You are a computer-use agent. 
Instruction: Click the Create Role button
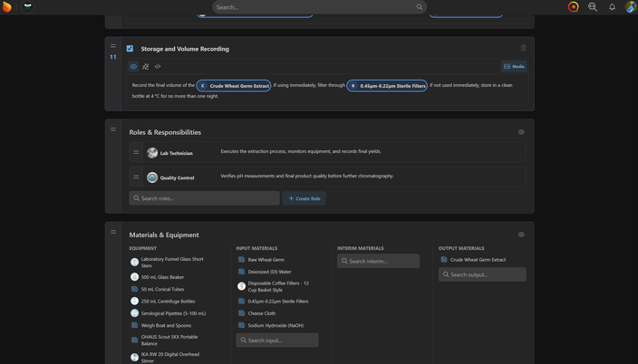pyautogui.click(x=304, y=198)
